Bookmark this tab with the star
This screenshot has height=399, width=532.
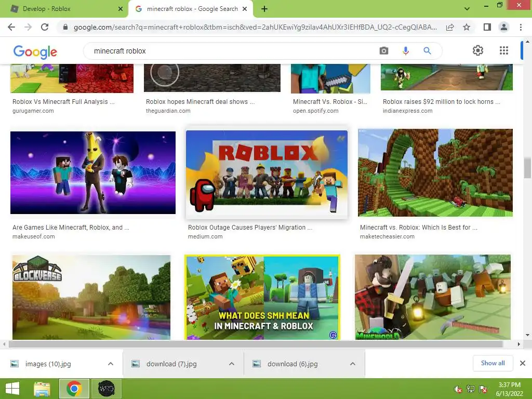tap(467, 27)
